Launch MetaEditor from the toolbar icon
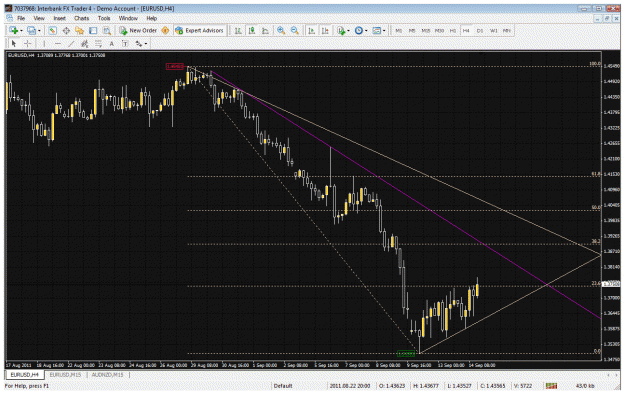The height and width of the screenshot is (394, 625). pos(165,30)
